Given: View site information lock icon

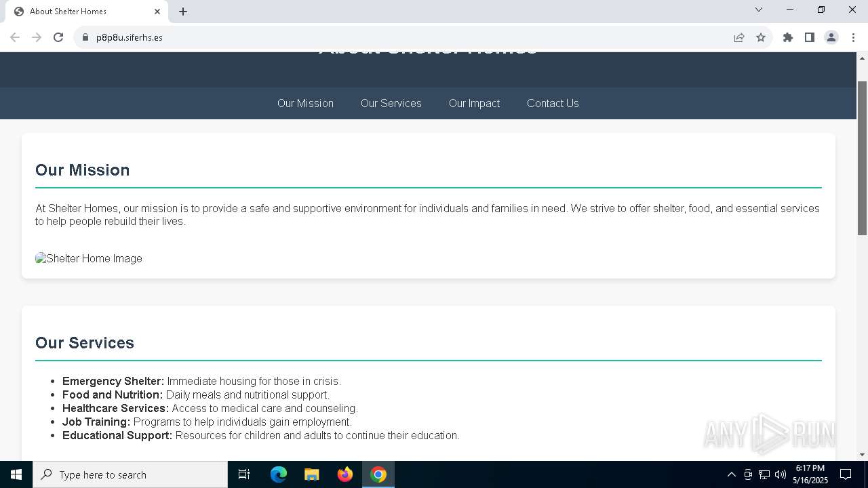Looking at the screenshot, I should (85, 37).
